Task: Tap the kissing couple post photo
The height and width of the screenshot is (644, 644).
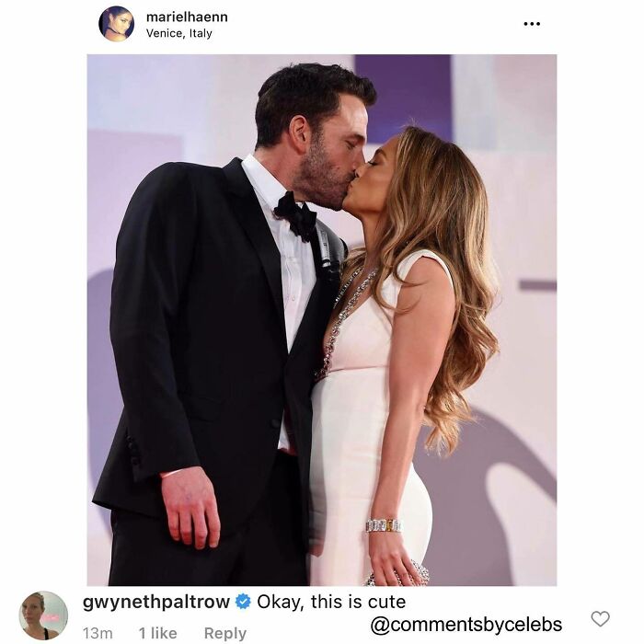Action: pos(322,320)
